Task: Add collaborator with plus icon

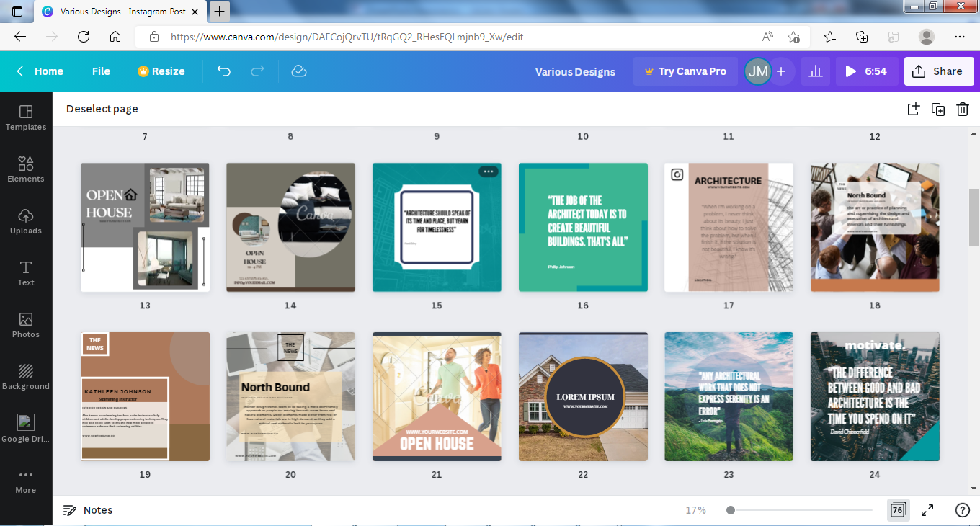Action: click(x=781, y=71)
